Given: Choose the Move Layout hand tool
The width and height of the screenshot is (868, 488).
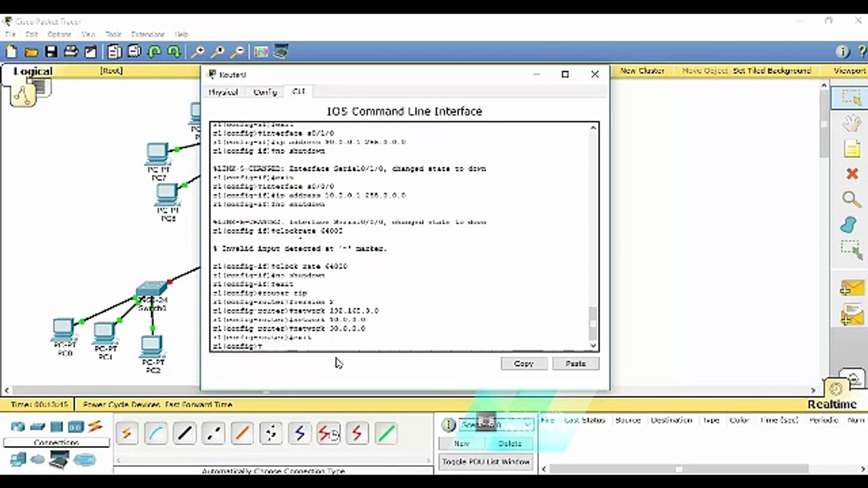Looking at the screenshot, I should click(x=851, y=123).
